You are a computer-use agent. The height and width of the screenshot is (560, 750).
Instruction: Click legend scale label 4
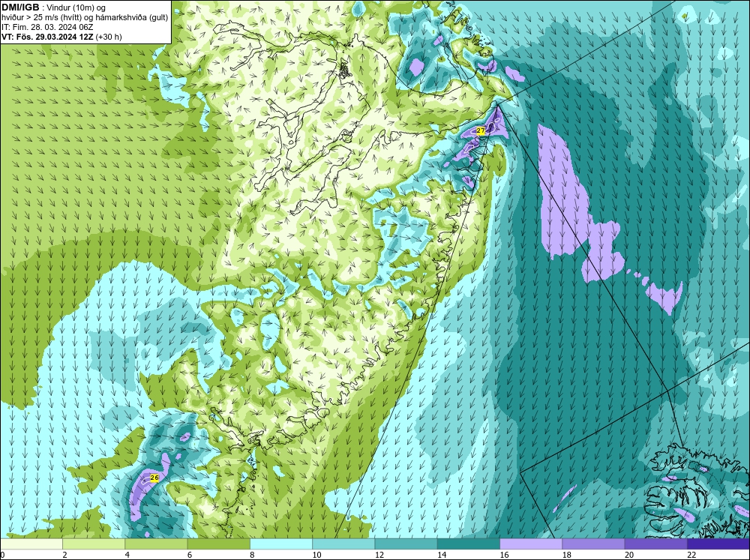click(127, 555)
